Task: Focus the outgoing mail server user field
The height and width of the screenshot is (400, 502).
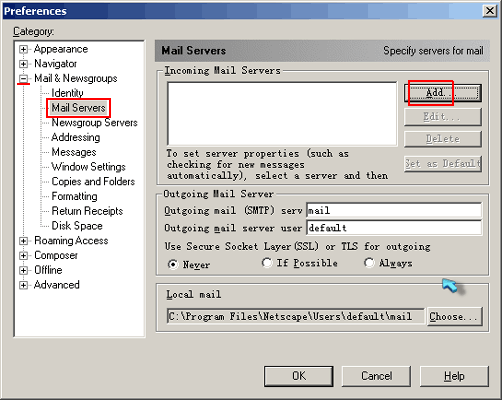Action: pyautogui.click(x=394, y=228)
